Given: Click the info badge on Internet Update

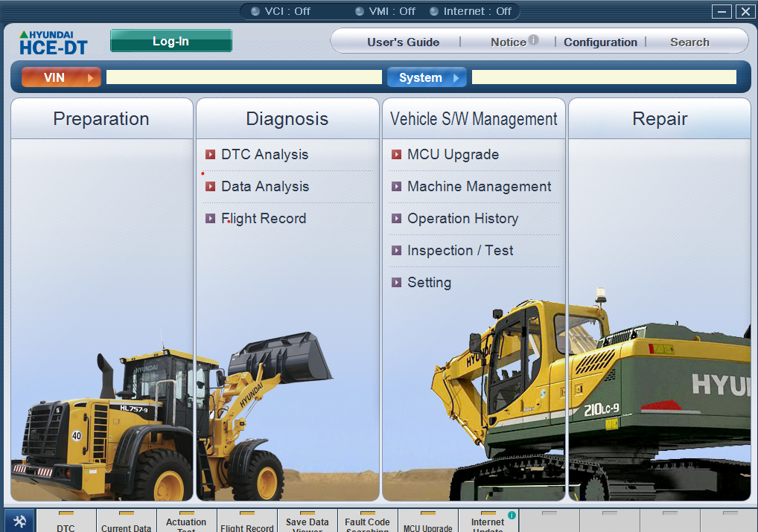Looking at the screenshot, I should 512,515.
